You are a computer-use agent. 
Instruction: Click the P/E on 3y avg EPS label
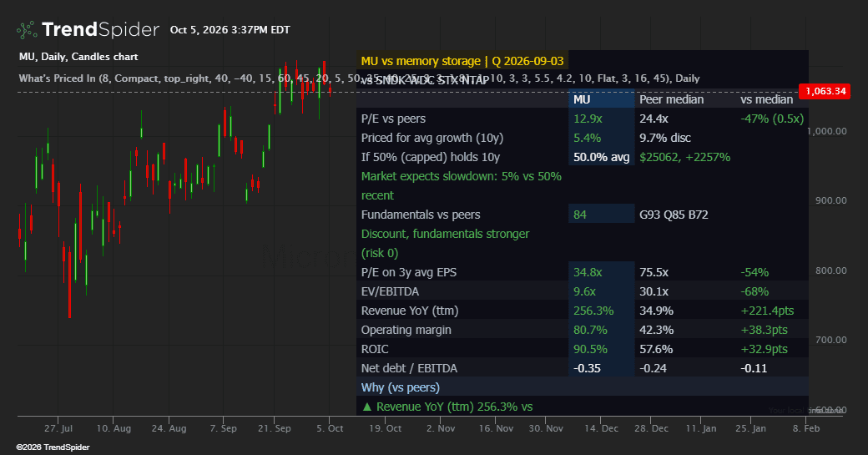pos(408,272)
